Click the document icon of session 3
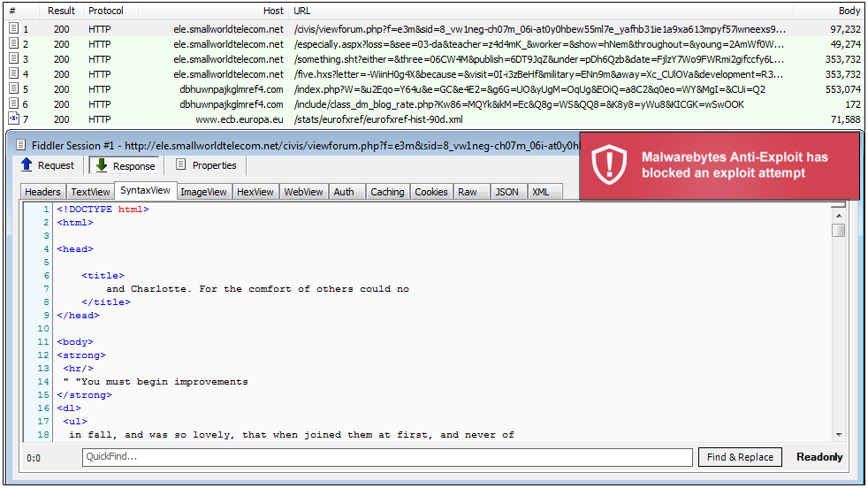The image size is (868, 488). coord(13,59)
